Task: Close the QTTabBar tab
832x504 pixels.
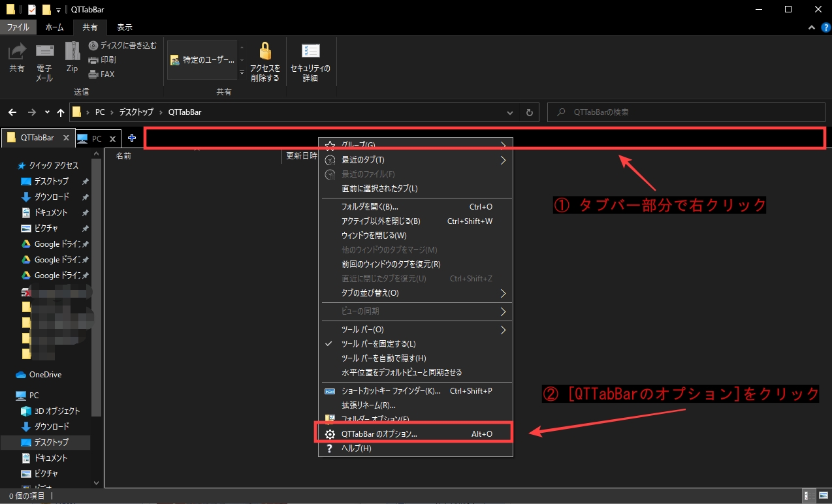Action: point(65,138)
